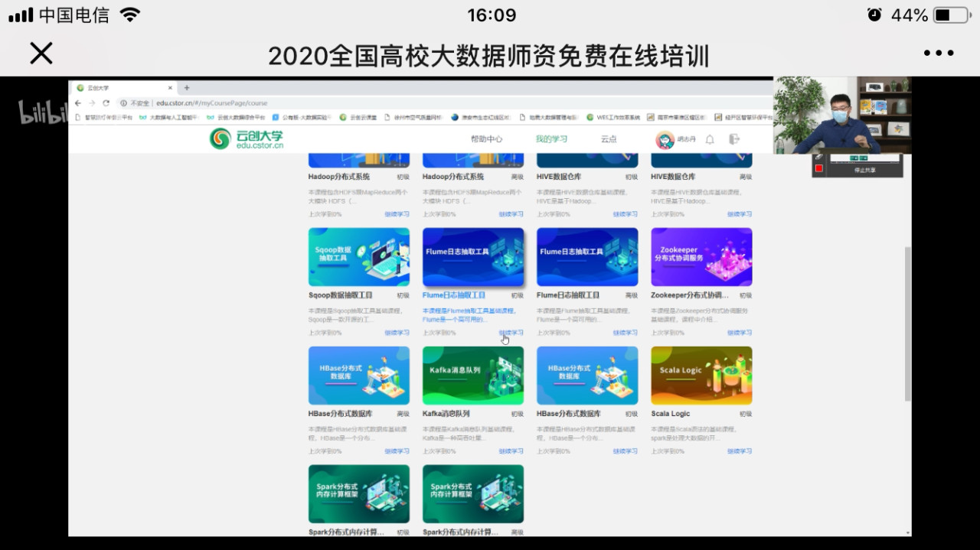Click 继续学习 link under Kafka消息队列

(510, 451)
